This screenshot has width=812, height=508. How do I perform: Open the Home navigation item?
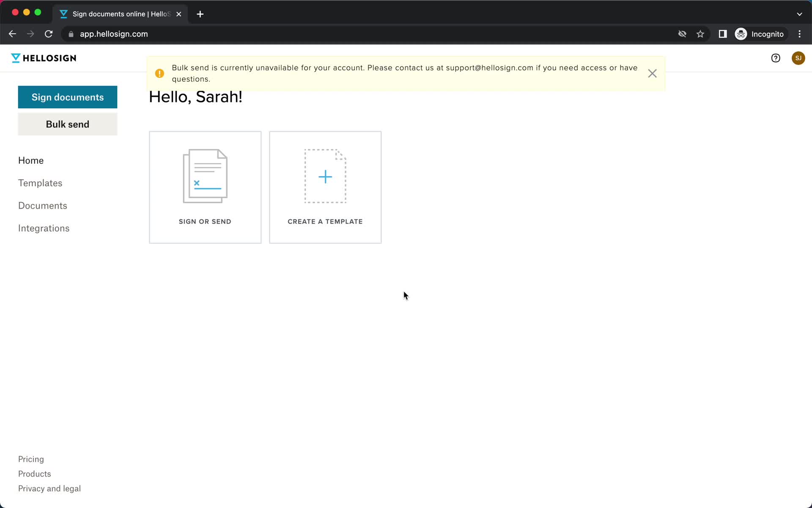pyautogui.click(x=30, y=160)
